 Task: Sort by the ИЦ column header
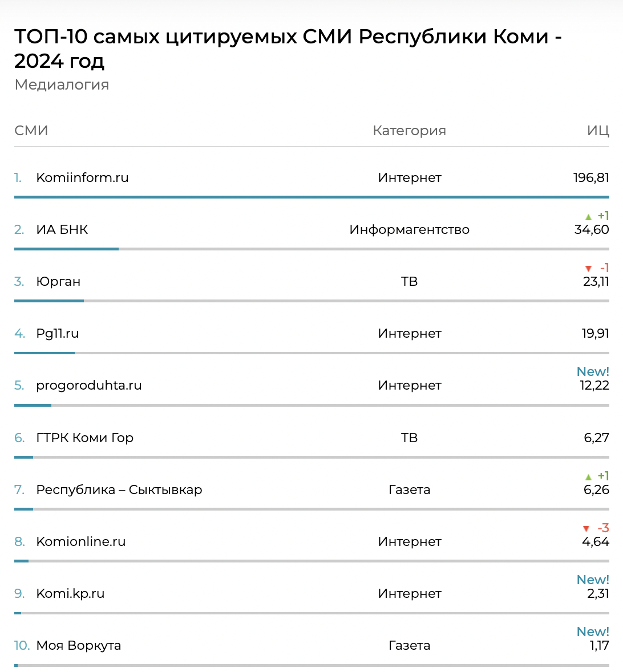[x=598, y=131]
